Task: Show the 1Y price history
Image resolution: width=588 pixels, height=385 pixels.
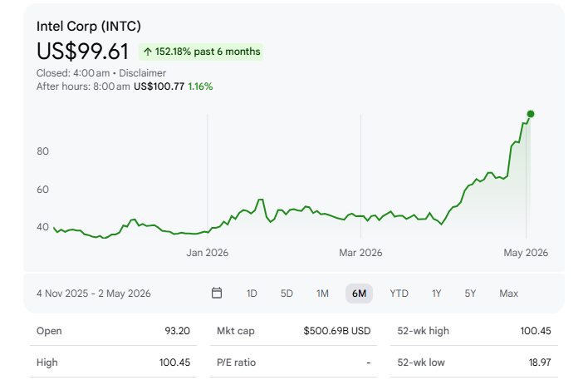Action: pos(437,294)
